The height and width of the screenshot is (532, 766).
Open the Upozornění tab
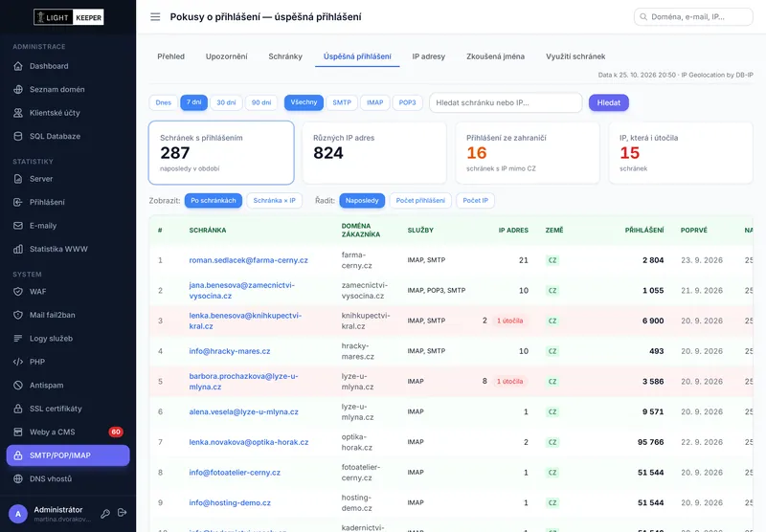(x=227, y=56)
